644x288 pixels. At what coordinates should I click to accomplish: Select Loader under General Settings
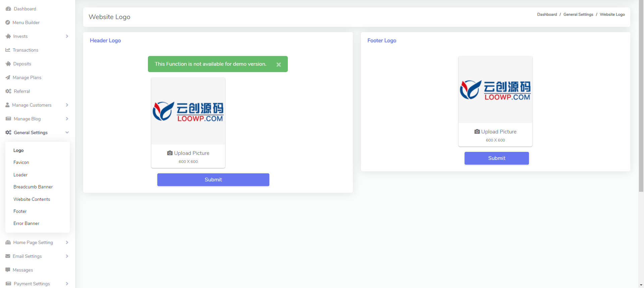tap(20, 175)
